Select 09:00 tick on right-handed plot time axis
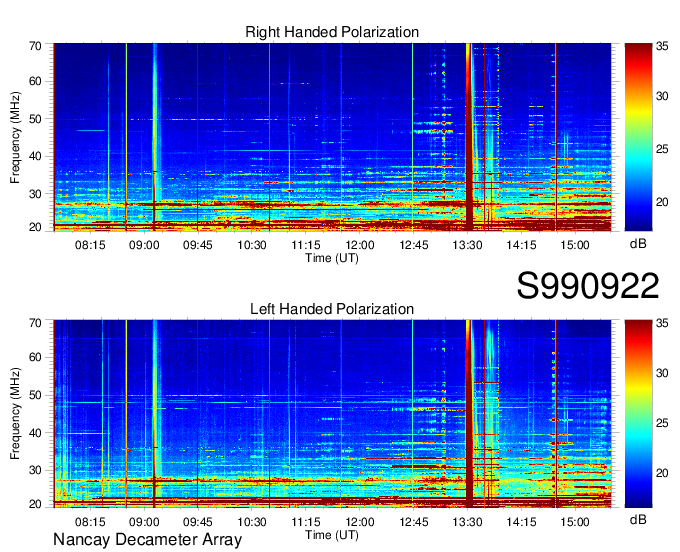Image resolution: width=680 pixels, height=552 pixels. pos(144,245)
